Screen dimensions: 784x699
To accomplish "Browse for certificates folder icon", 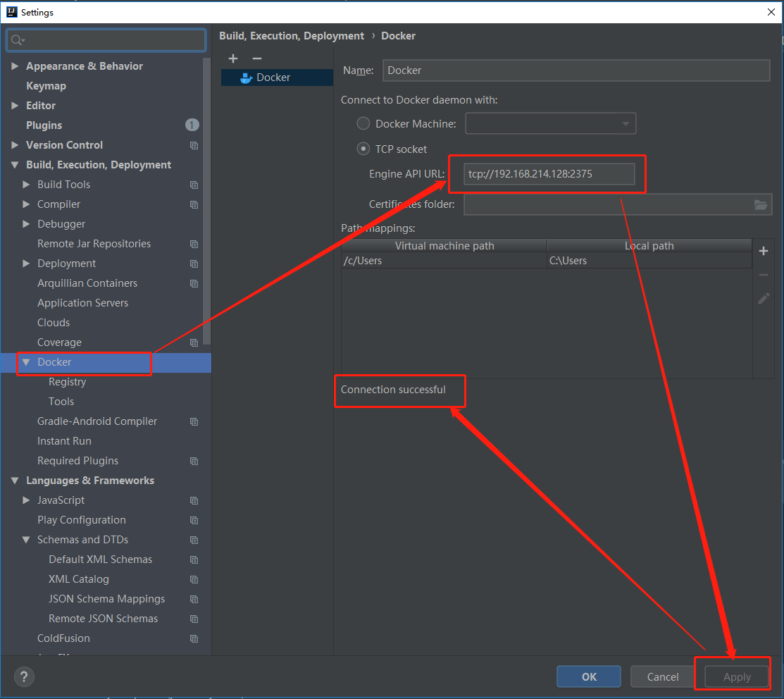I will coord(761,204).
